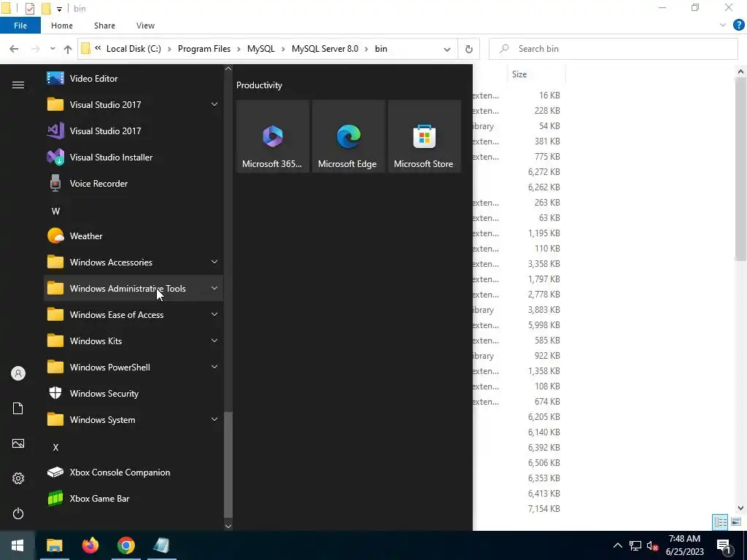The height and width of the screenshot is (560, 747).
Task: Switch Explorer to details view icon
Action: pyautogui.click(x=720, y=522)
